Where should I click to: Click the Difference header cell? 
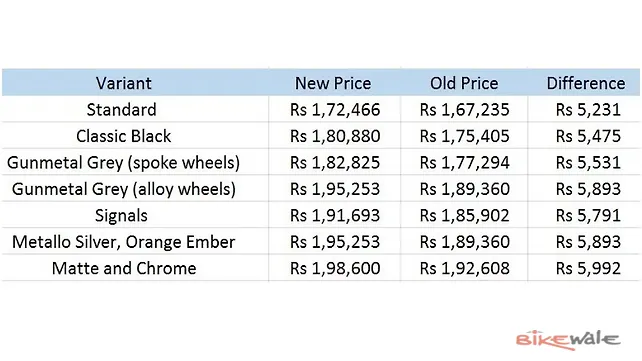tap(586, 83)
